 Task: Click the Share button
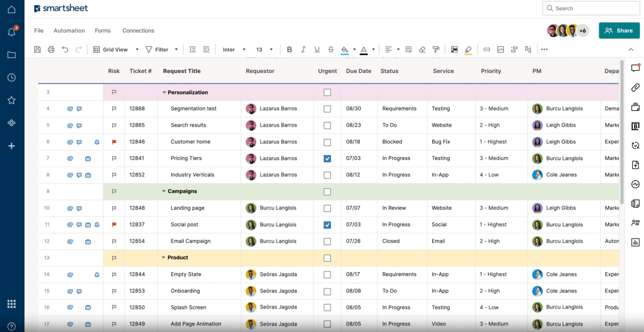pos(619,31)
